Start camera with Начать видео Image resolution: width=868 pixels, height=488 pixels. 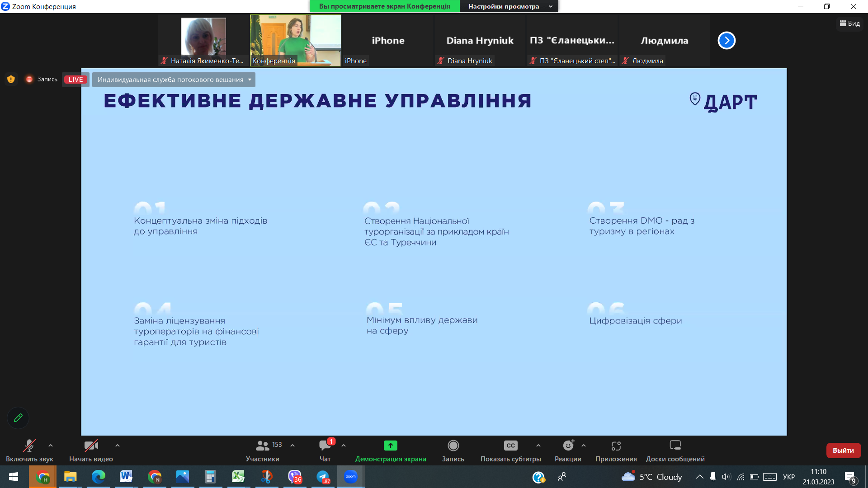(91, 446)
